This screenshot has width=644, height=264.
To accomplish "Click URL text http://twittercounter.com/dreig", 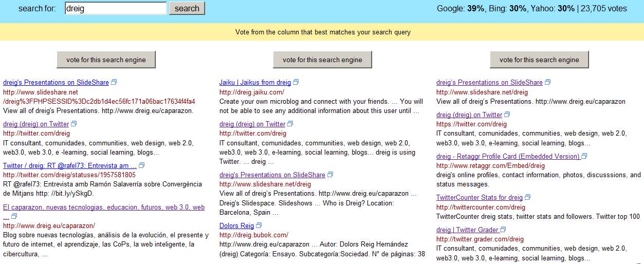I will point(481,207).
